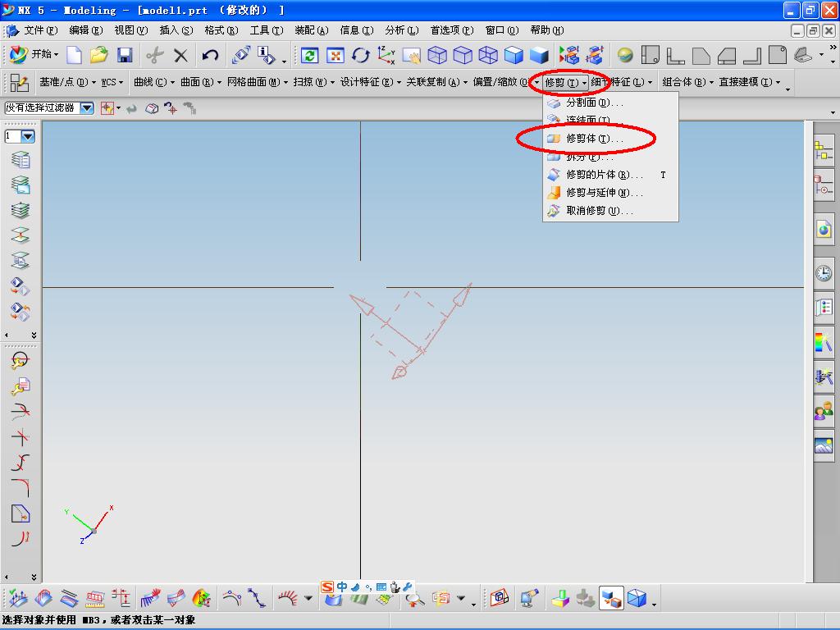The image size is (840, 630).
Task: Click the Delete X icon
Action: click(181, 55)
